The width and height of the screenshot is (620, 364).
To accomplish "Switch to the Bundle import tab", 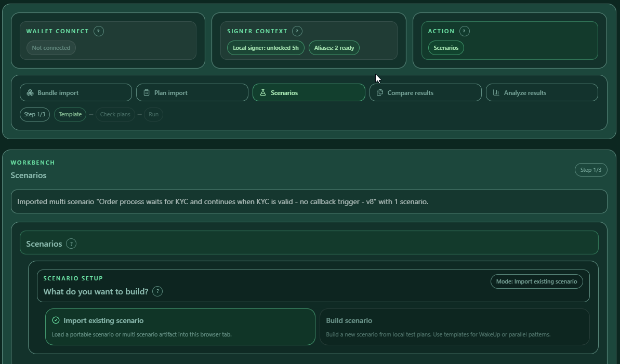I will pos(76,92).
